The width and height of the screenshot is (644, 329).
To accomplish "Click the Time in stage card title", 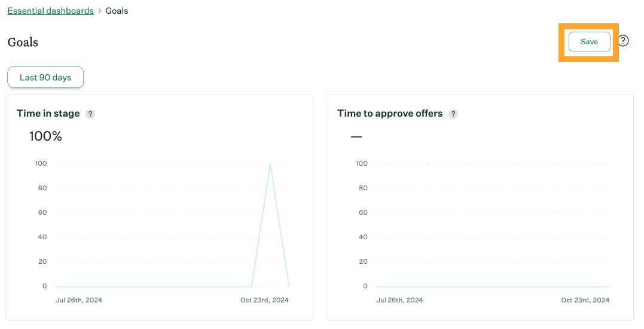I will click(x=48, y=114).
